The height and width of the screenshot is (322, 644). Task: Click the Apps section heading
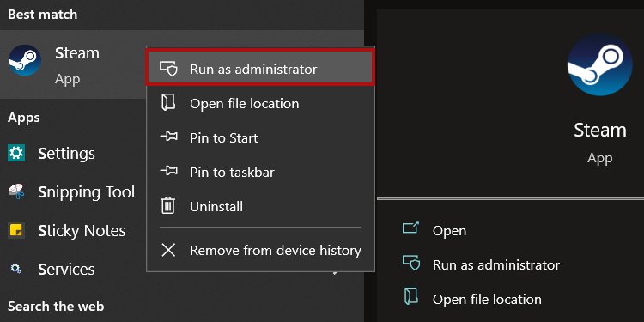coord(24,118)
